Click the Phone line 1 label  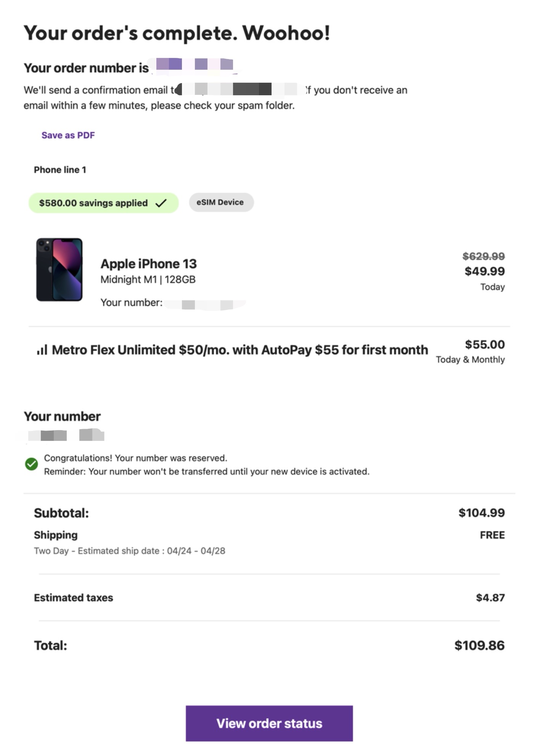[x=60, y=170]
